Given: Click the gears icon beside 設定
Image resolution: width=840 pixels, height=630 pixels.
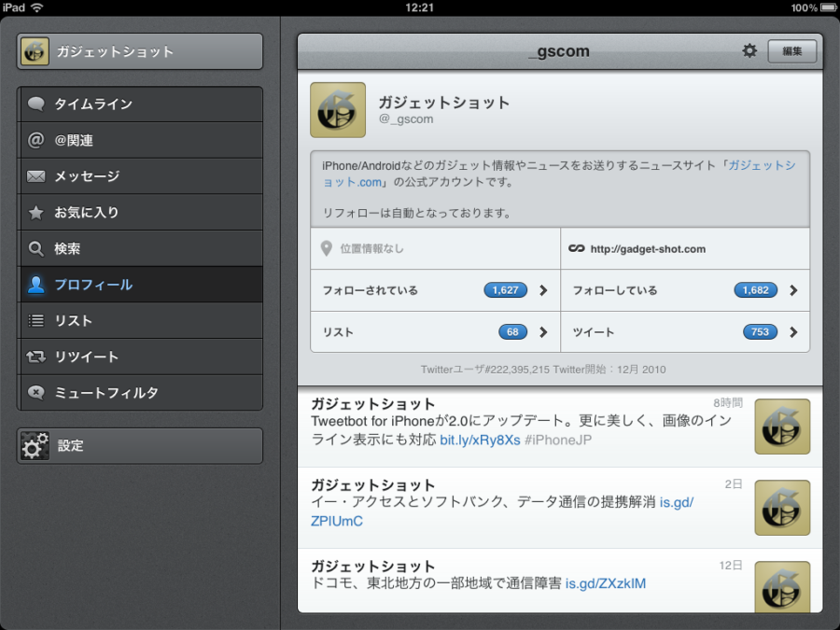Looking at the screenshot, I should (35, 446).
